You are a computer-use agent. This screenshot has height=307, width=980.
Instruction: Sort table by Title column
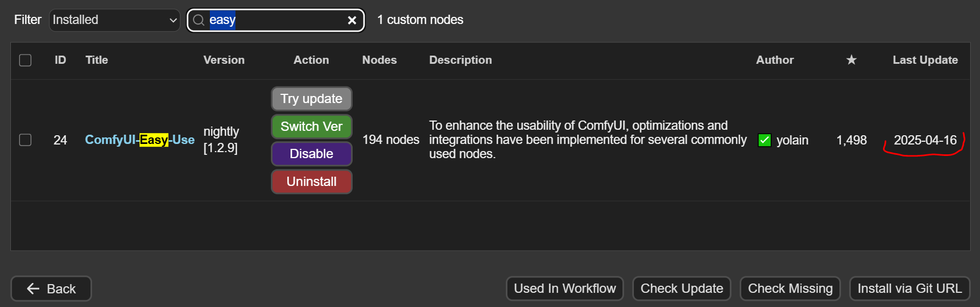click(x=96, y=60)
